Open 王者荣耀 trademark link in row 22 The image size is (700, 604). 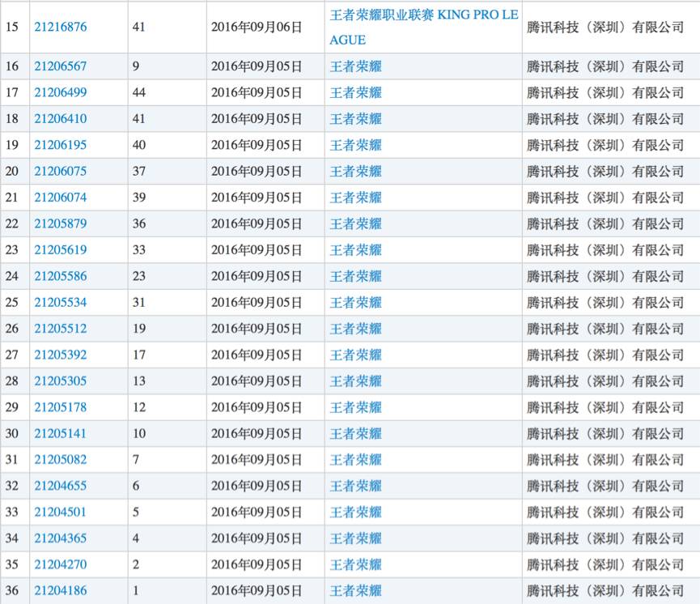click(356, 223)
